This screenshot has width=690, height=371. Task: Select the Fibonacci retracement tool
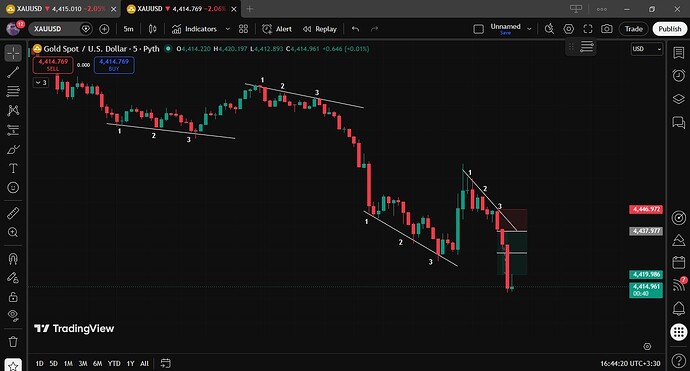[13, 91]
